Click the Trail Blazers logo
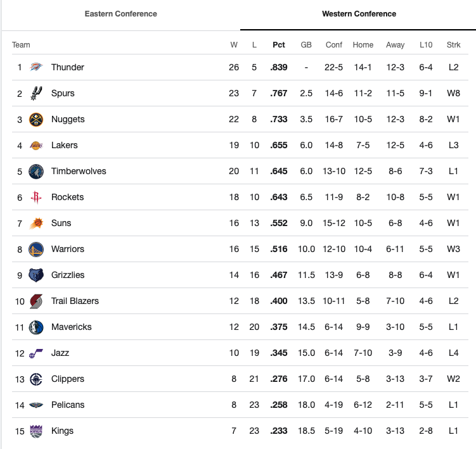Viewport: 476px width, 449px height. 36,301
